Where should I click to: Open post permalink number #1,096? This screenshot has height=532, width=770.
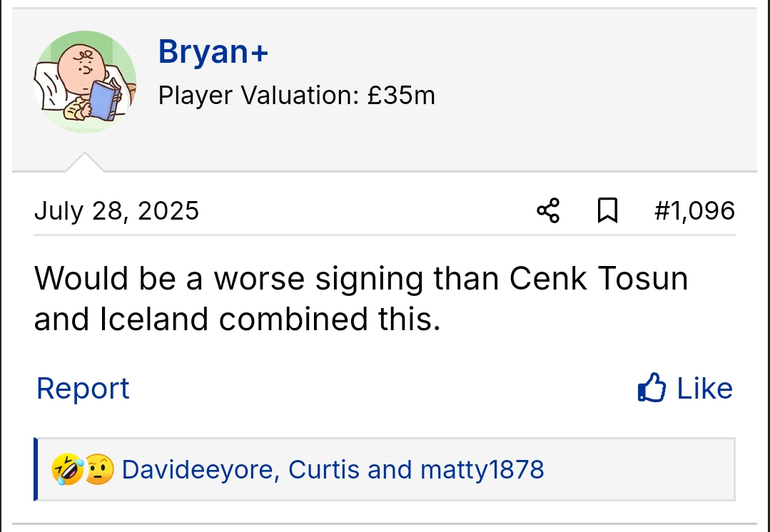coord(694,210)
